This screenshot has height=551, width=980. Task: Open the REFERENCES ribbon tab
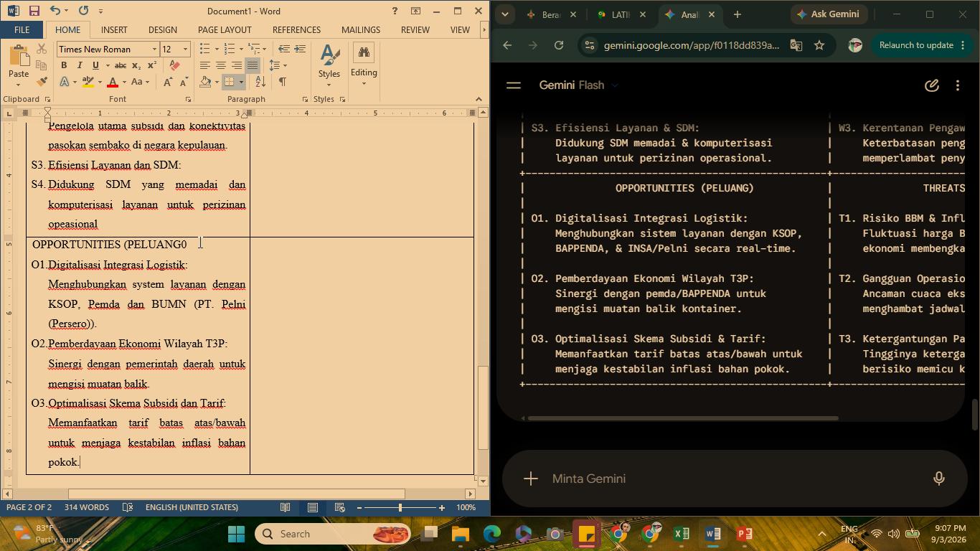pyautogui.click(x=296, y=30)
